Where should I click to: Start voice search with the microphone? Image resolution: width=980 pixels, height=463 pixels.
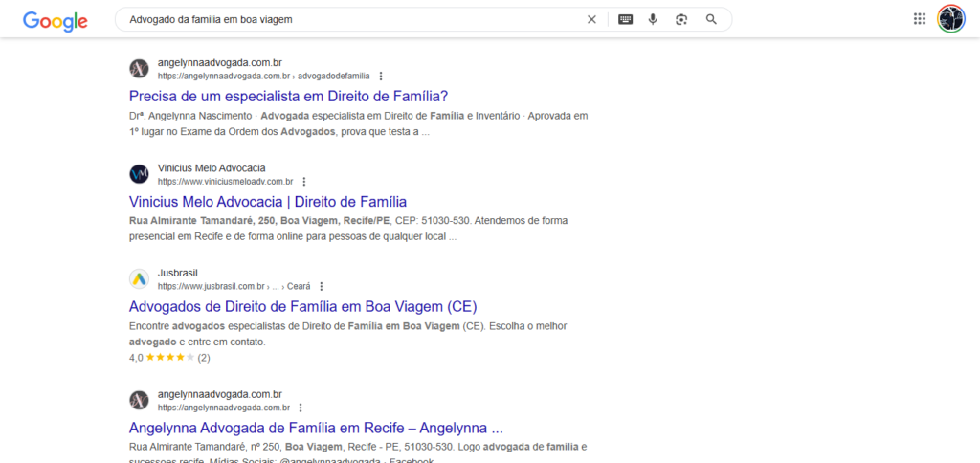[x=653, y=19]
